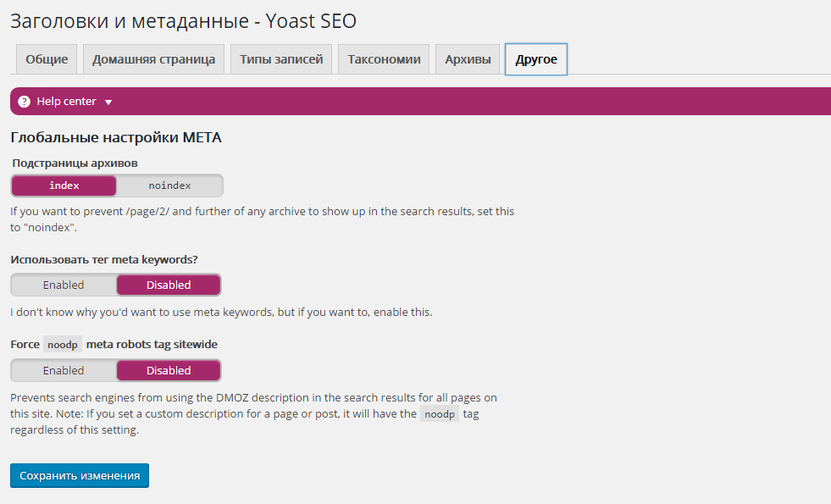Open the Домашняя страница tab

pyautogui.click(x=153, y=58)
